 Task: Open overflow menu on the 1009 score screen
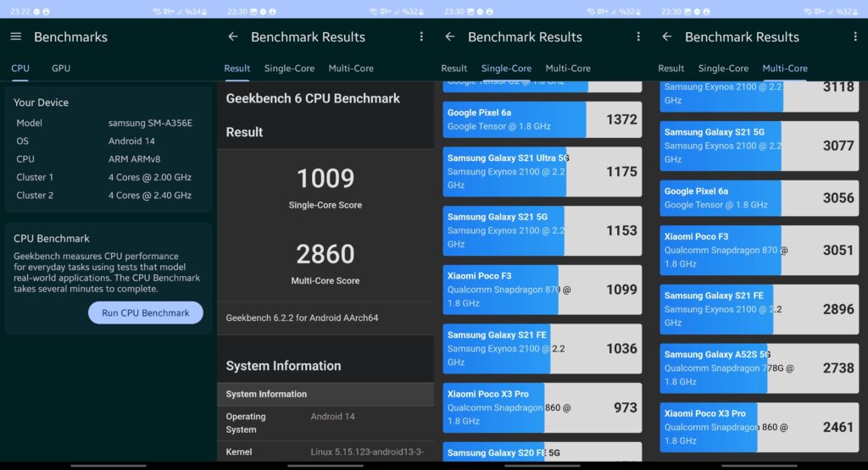pyautogui.click(x=421, y=37)
